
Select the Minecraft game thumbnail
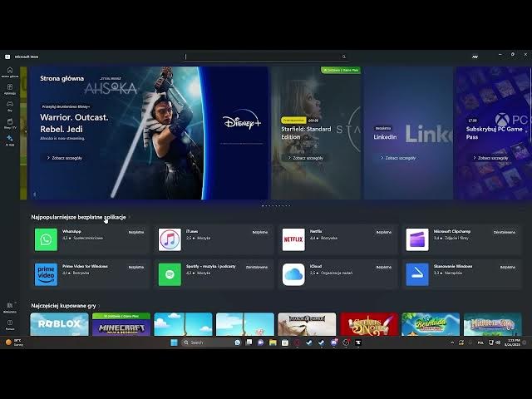[121, 325]
